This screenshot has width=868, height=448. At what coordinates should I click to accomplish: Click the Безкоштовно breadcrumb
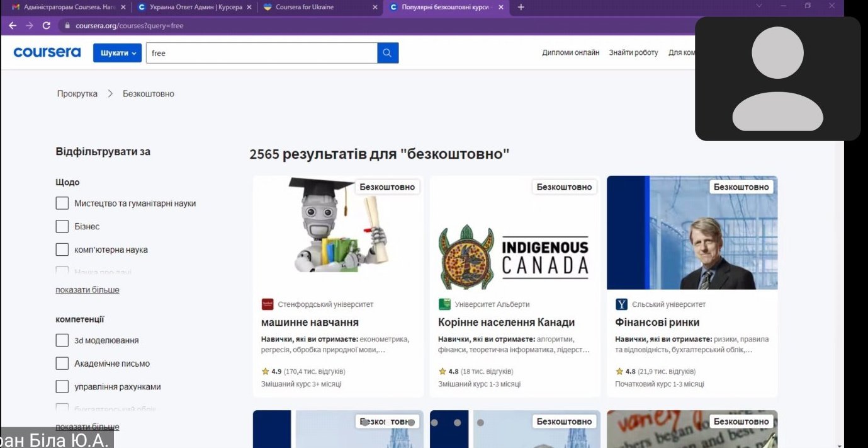pyautogui.click(x=149, y=94)
